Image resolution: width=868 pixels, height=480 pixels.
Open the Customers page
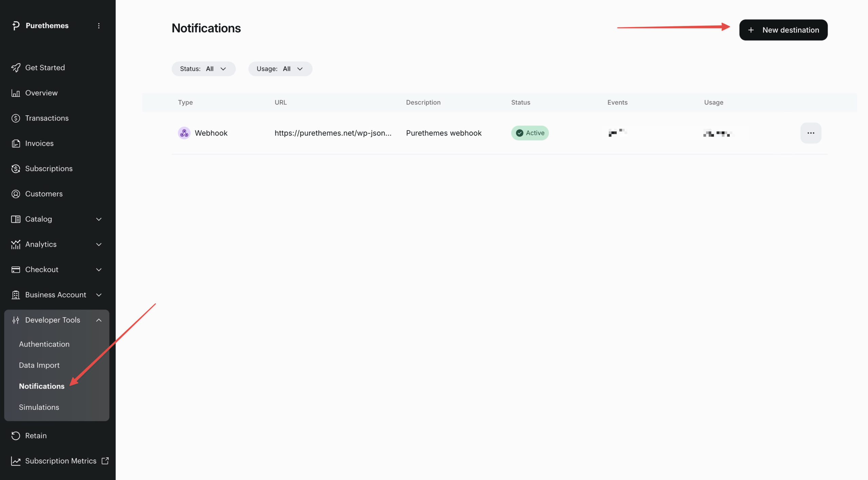44,194
